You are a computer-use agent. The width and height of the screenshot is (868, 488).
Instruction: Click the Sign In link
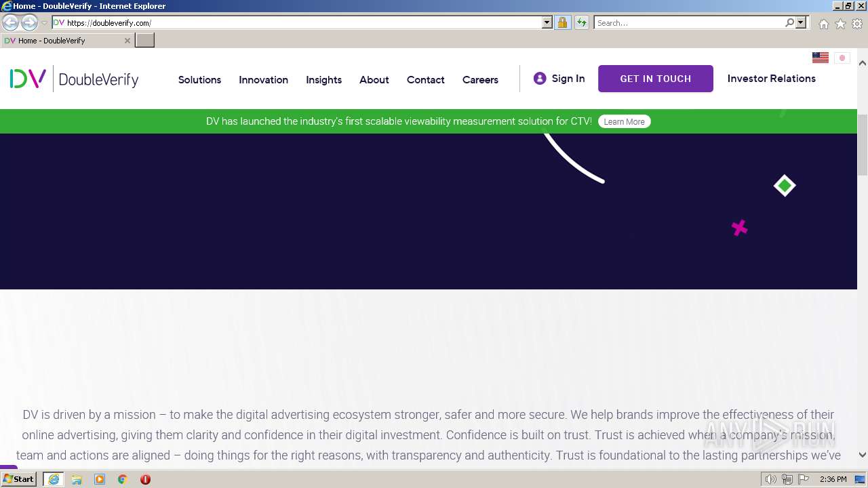(x=568, y=79)
